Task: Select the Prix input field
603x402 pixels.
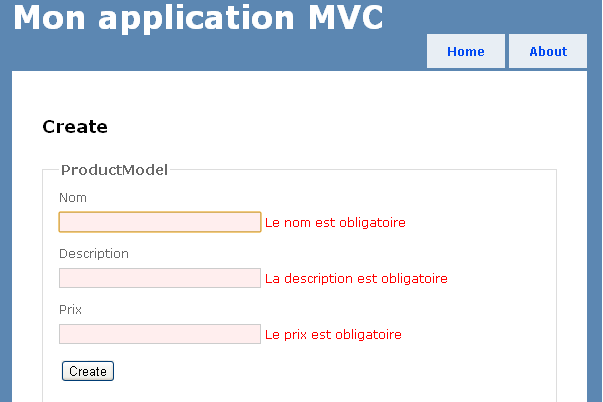Action: pos(160,334)
